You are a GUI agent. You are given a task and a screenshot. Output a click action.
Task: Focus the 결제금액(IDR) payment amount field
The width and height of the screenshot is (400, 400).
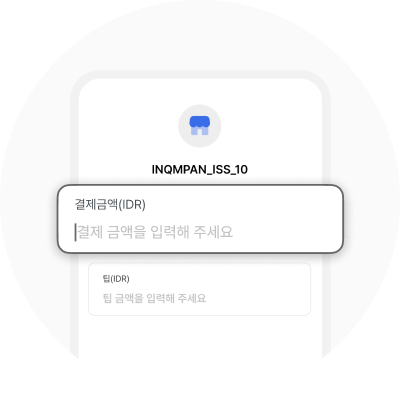pyautogui.click(x=200, y=219)
